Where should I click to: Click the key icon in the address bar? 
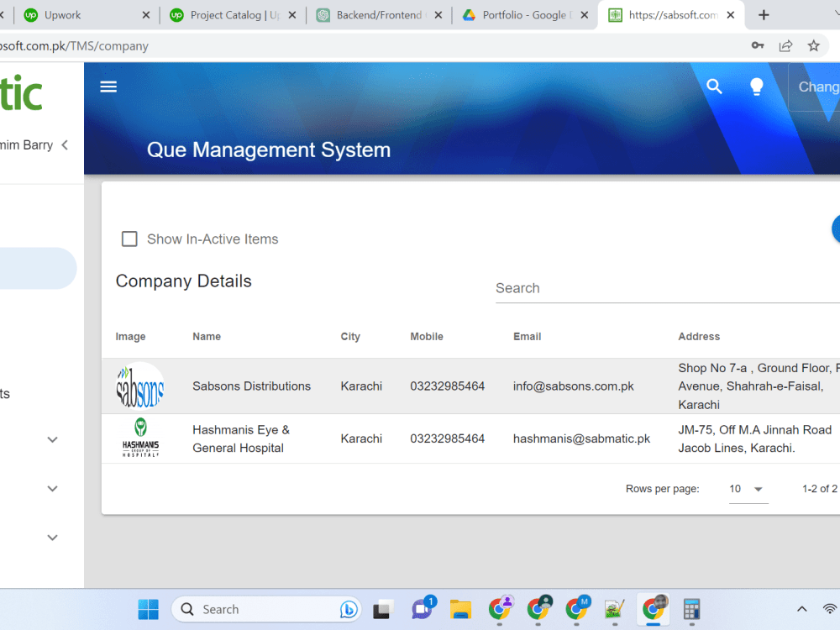[x=758, y=46]
